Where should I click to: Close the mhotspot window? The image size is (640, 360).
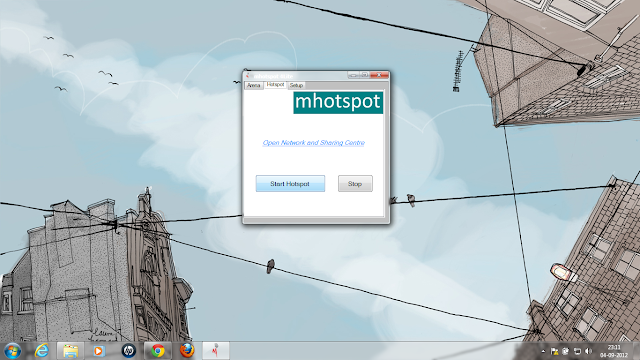click(379, 75)
